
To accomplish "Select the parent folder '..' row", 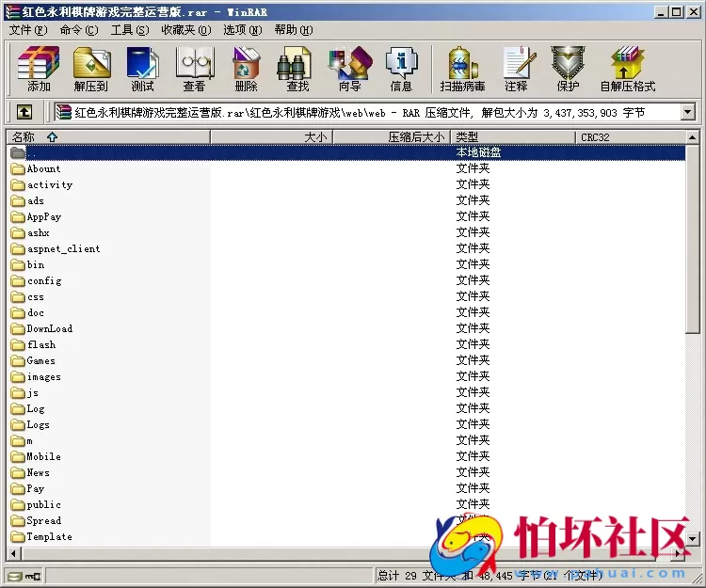I will pyautogui.click(x=345, y=152).
